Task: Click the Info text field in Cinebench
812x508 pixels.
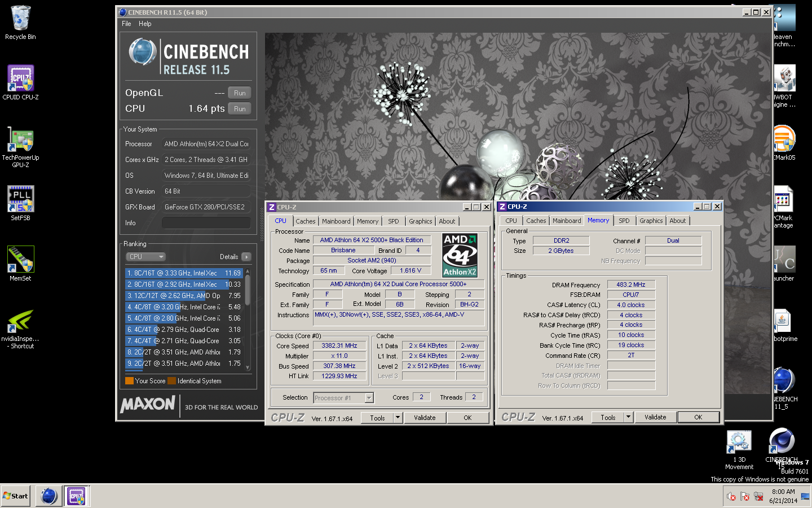Action: 206,223
